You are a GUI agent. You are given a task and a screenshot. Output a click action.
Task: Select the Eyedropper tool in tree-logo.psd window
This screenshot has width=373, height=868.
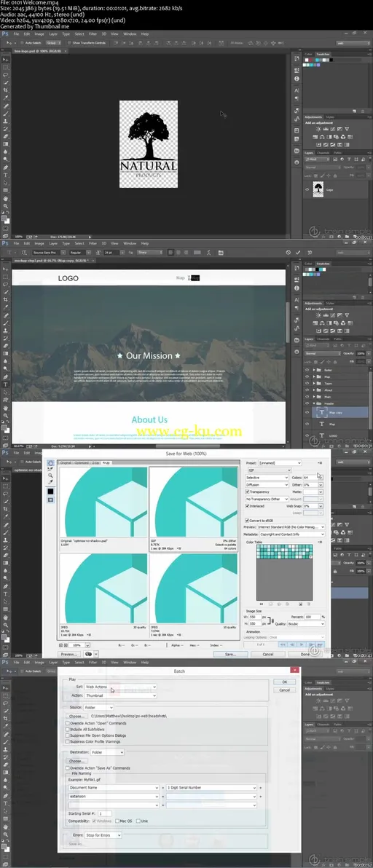(6, 98)
